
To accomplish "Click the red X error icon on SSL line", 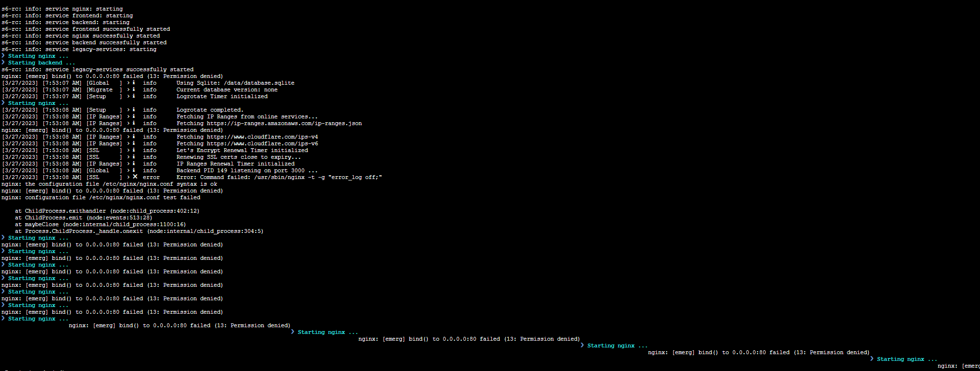I will point(135,177).
